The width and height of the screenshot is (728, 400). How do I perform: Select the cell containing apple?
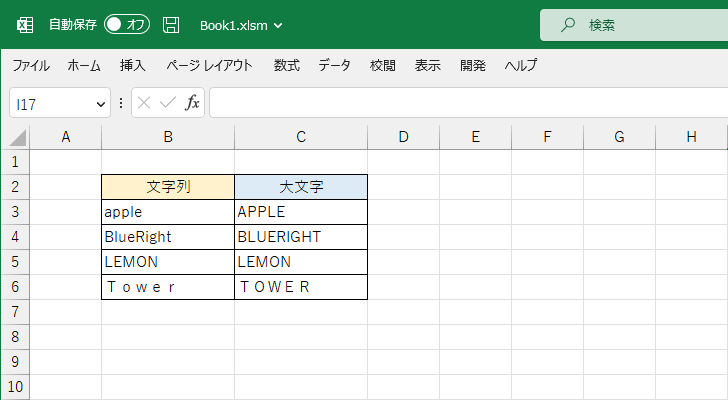pyautogui.click(x=168, y=212)
